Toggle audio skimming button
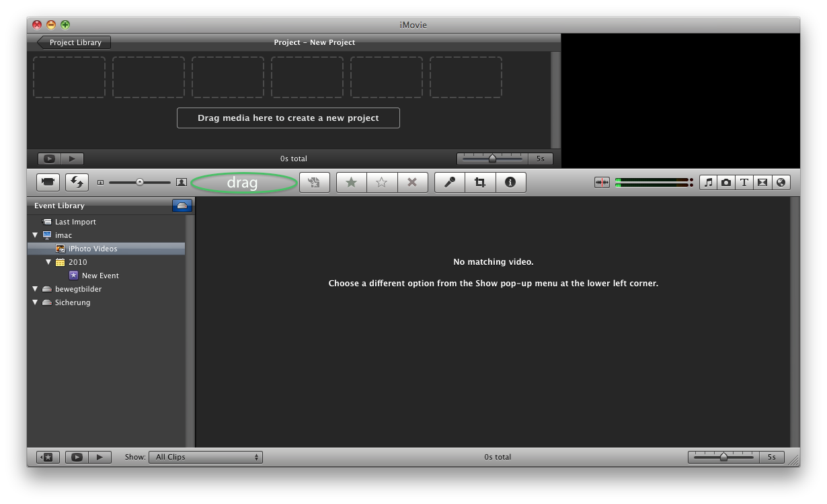This screenshot has height=504, width=827. point(602,182)
